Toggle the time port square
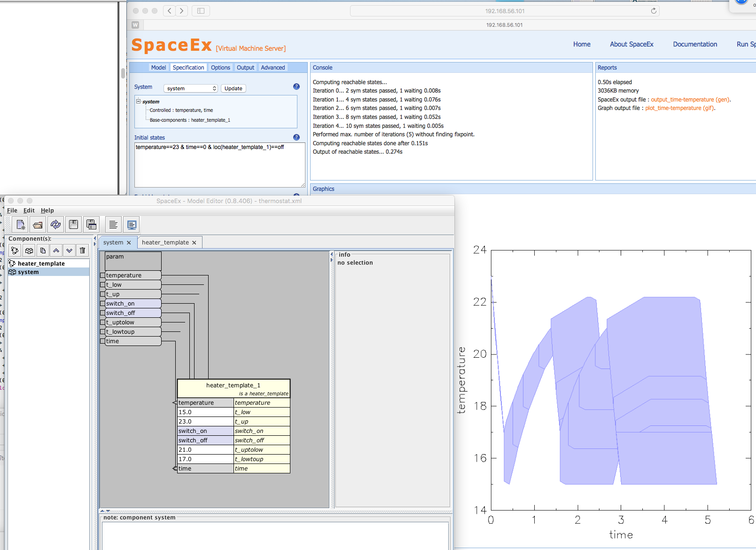756x550 pixels. [102, 341]
